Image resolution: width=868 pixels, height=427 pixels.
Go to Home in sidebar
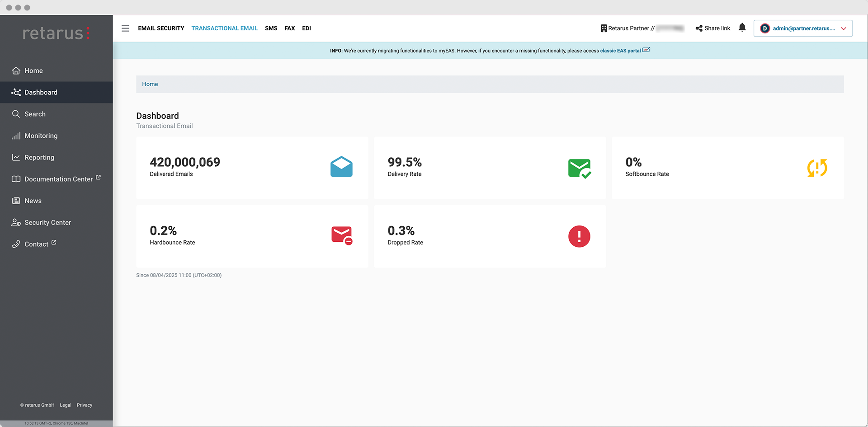click(56, 70)
